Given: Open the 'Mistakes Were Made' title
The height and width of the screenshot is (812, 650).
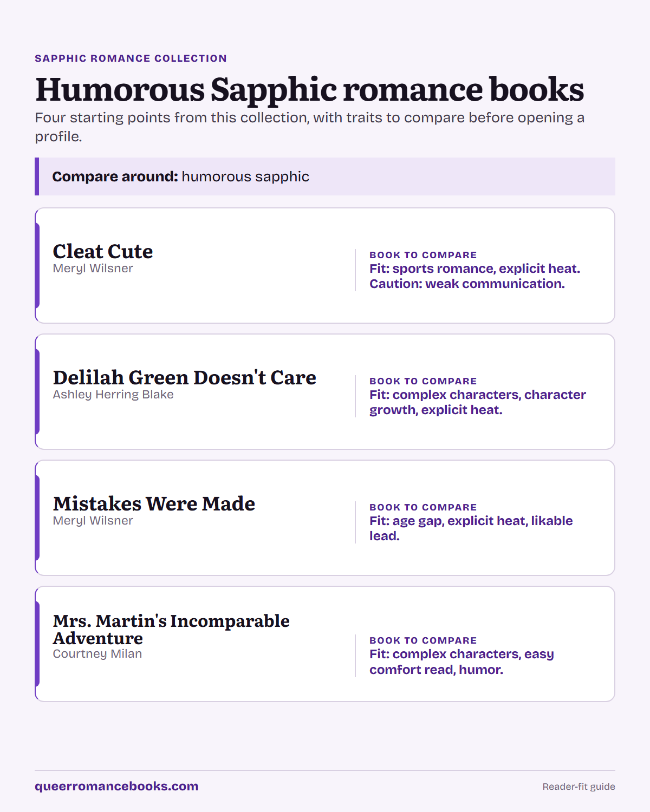Looking at the screenshot, I should (154, 503).
